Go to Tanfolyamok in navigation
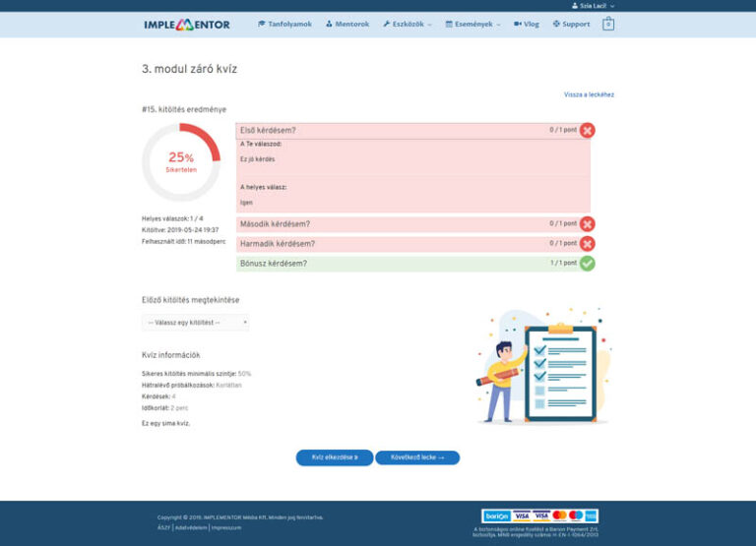756x546 pixels. 284,24
